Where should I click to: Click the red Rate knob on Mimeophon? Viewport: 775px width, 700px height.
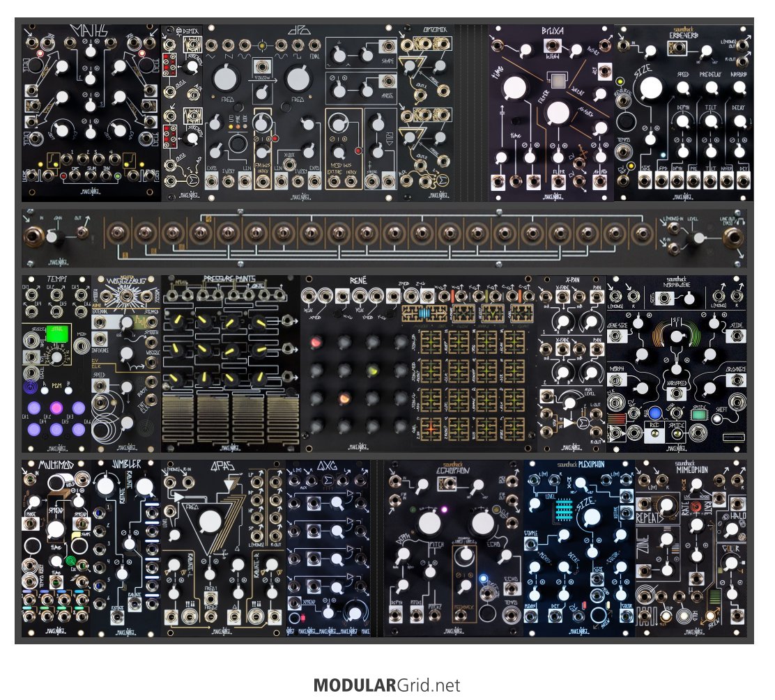pyautogui.click(x=697, y=506)
